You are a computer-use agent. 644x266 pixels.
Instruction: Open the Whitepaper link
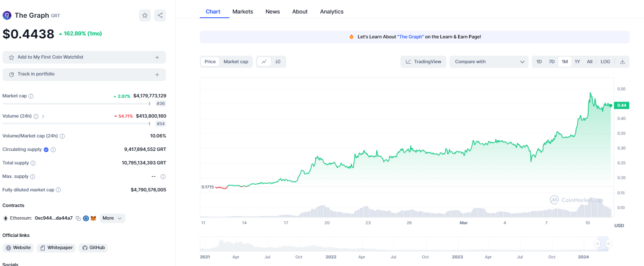pos(56,248)
